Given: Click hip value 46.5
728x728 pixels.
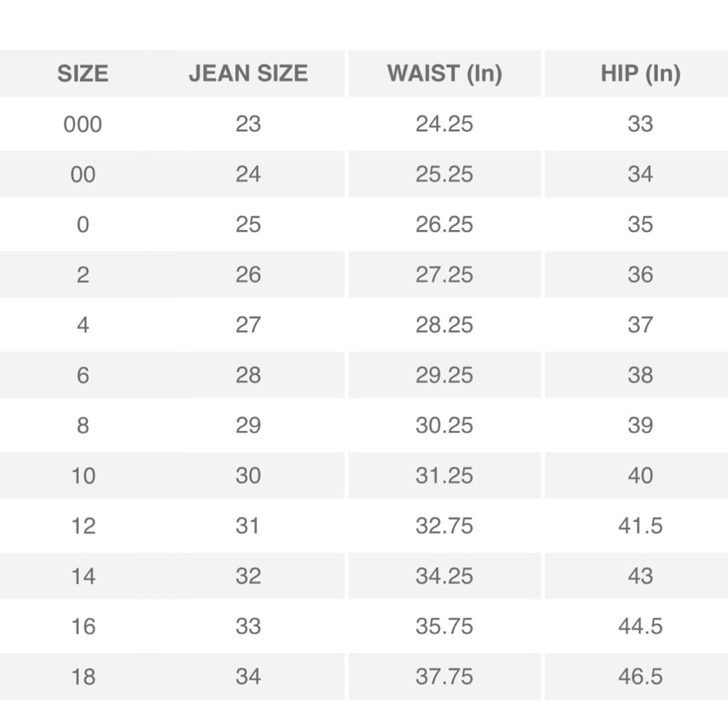Looking at the screenshot, I should (640, 676).
